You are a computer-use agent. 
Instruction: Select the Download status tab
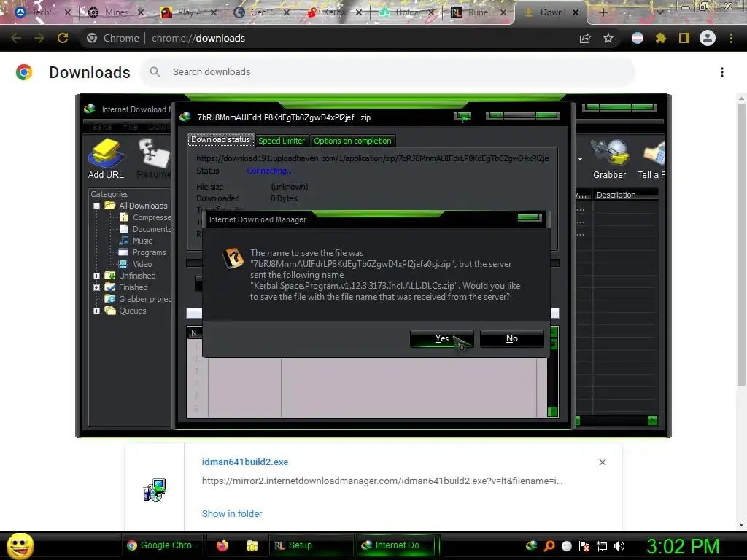click(x=220, y=139)
